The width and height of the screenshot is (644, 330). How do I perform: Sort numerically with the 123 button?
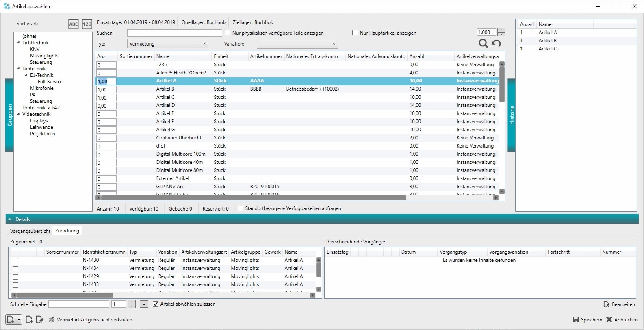point(87,24)
